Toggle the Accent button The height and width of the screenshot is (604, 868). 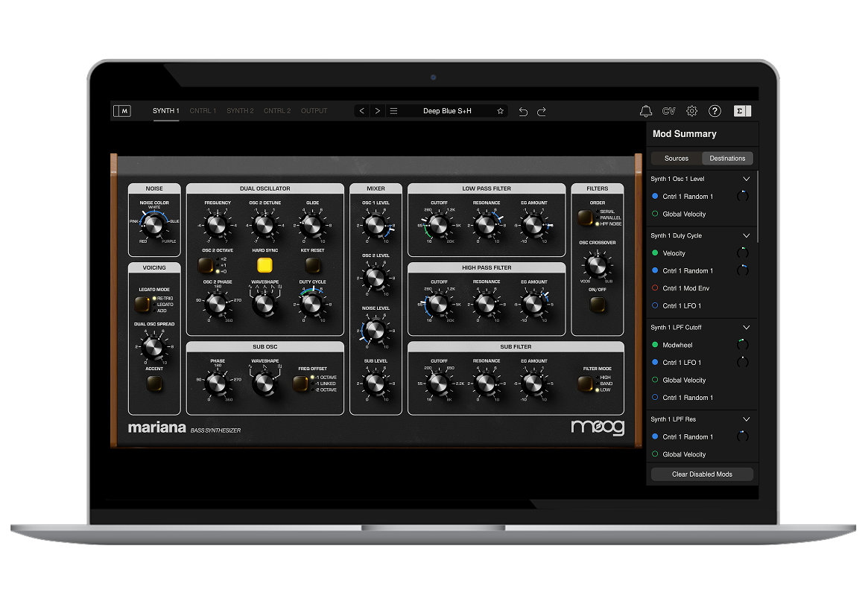154,384
